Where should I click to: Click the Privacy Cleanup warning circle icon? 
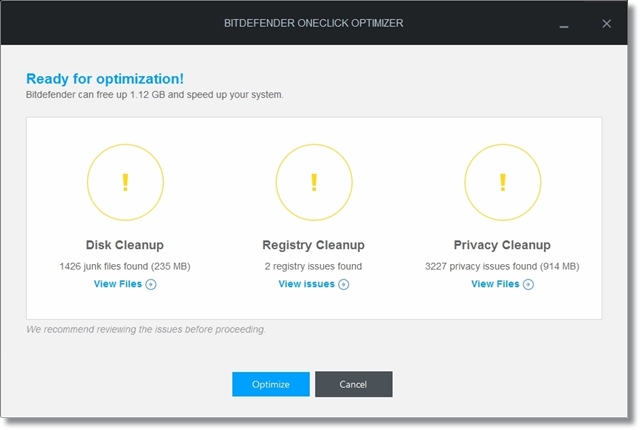tap(502, 182)
